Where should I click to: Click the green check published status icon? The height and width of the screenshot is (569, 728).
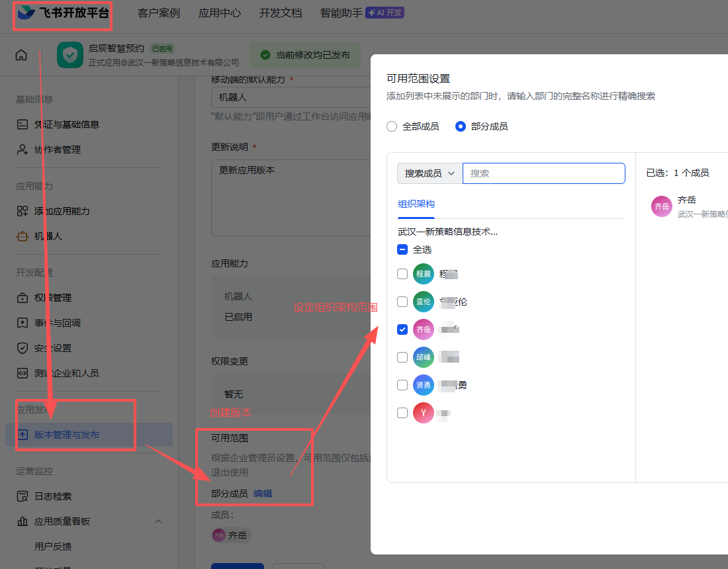click(265, 55)
